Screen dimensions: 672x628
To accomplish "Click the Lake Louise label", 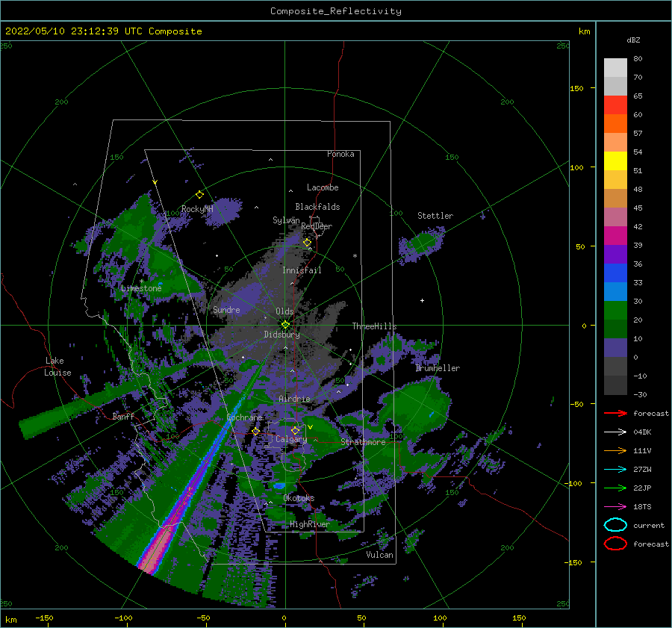I will coord(57,367).
